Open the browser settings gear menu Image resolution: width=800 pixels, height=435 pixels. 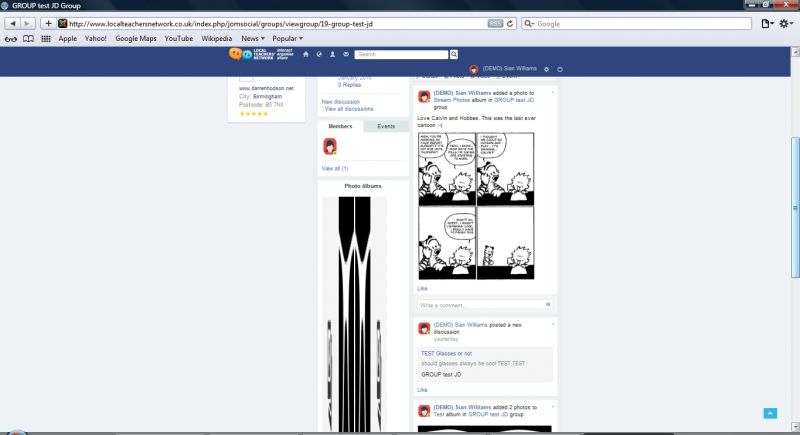coord(786,23)
